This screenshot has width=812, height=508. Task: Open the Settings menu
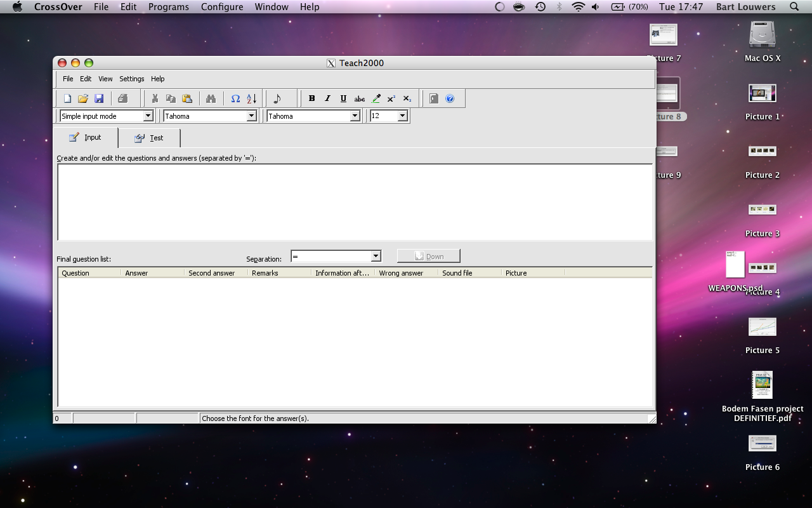click(x=131, y=79)
